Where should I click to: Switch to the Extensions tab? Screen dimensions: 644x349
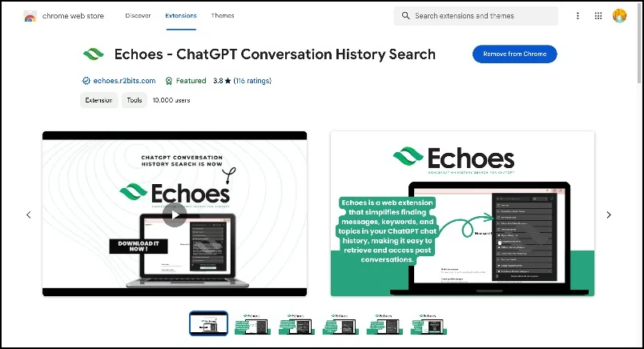181,15
